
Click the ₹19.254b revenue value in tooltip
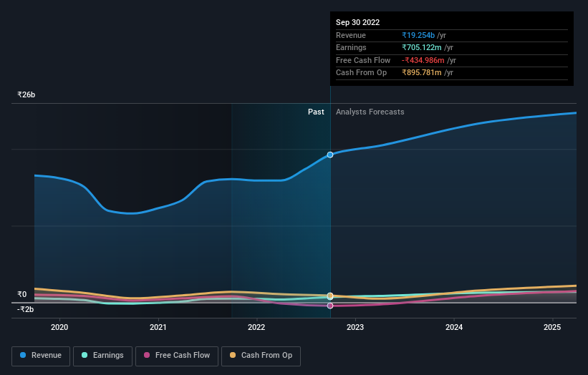tap(418, 35)
